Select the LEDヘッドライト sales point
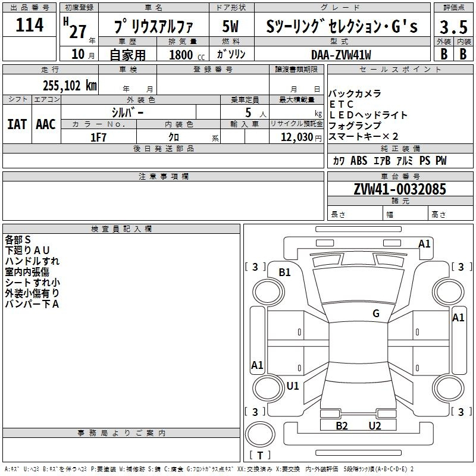476x476 pixels. pyautogui.click(x=368, y=115)
